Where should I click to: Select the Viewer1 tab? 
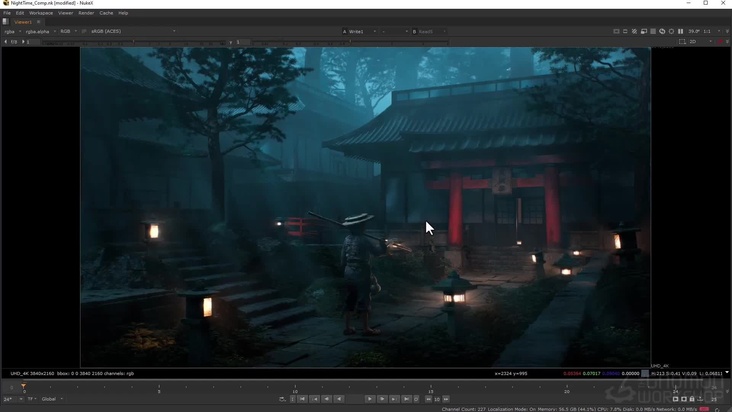coord(23,22)
